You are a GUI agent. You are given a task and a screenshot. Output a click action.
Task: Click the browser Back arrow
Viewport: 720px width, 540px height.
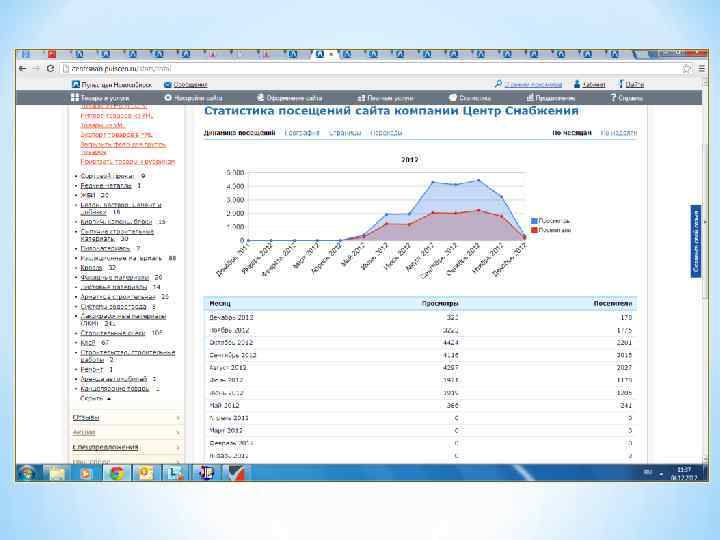tap(22, 68)
